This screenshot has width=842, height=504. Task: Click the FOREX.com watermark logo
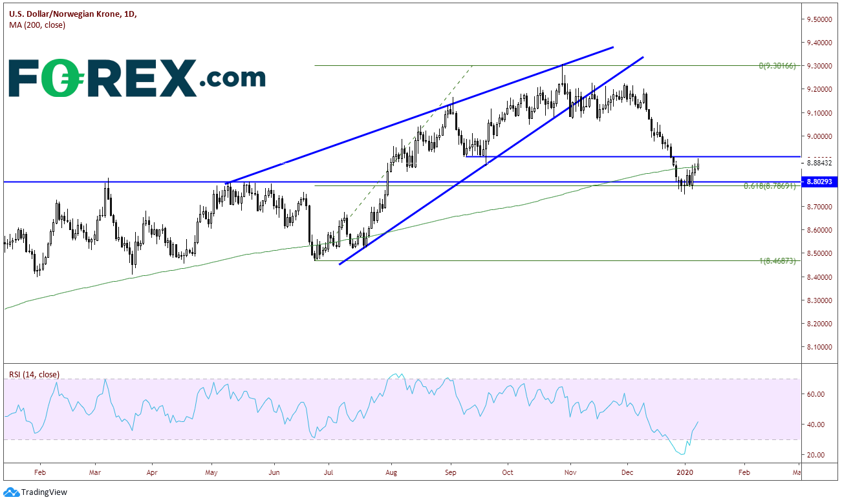pyautogui.click(x=136, y=78)
